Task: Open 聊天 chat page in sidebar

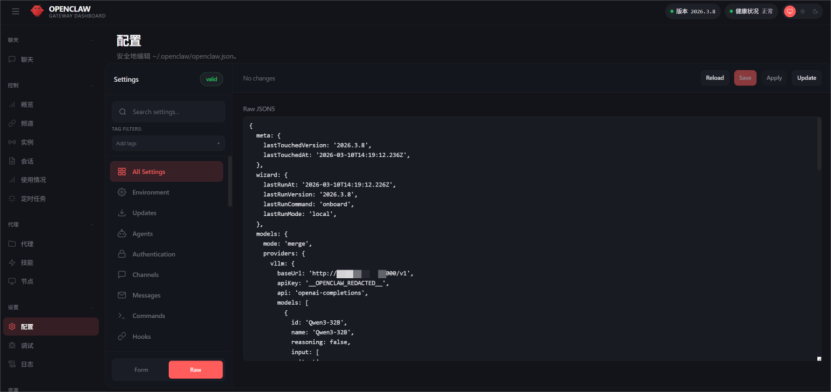Action: [51, 60]
